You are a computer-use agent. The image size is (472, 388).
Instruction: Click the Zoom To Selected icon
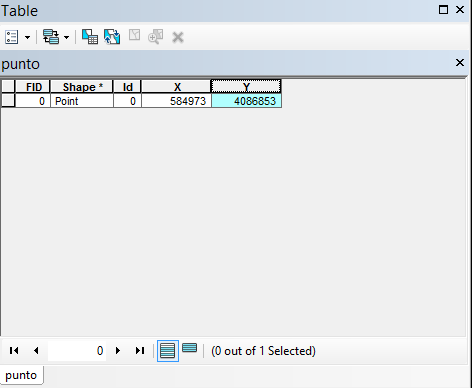(156, 37)
